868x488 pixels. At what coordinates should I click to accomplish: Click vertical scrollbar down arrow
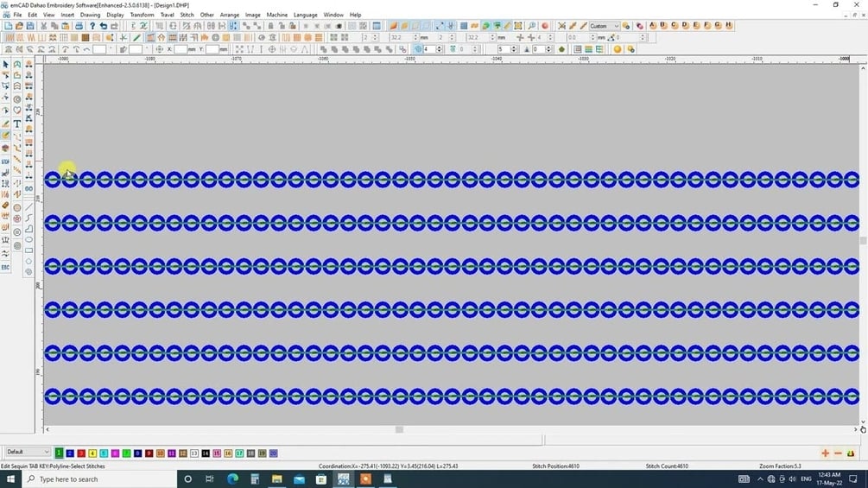863,422
